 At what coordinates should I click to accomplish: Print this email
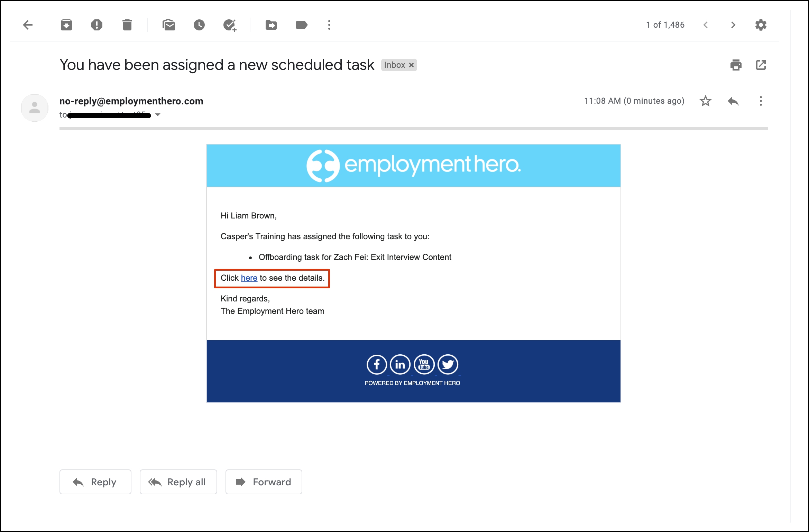click(x=736, y=65)
